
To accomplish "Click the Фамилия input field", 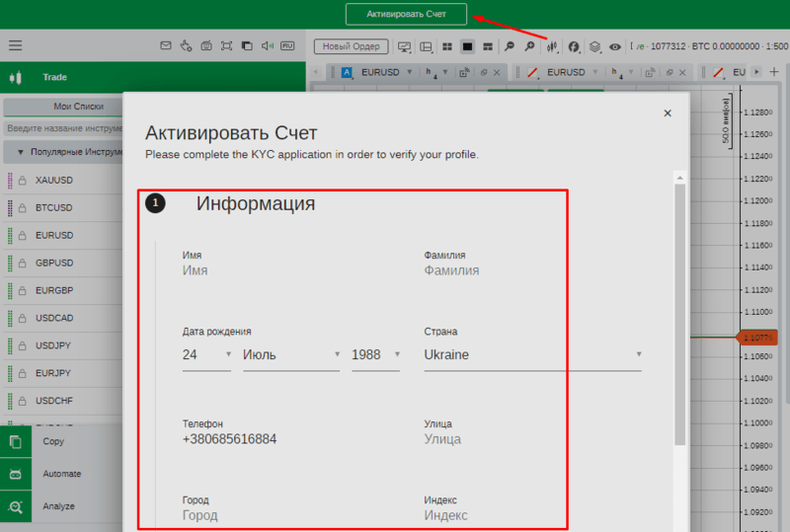I will pos(532,270).
